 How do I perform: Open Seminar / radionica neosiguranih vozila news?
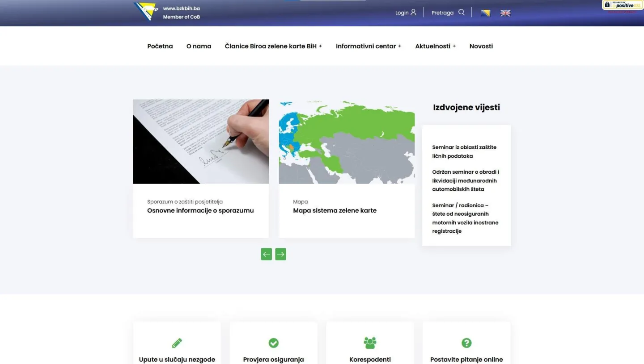coord(465,218)
